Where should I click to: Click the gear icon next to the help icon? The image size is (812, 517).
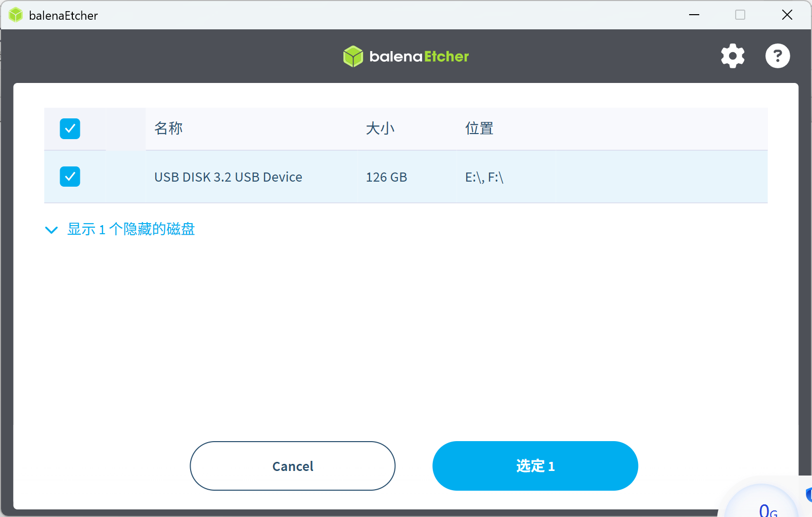click(732, 56)
